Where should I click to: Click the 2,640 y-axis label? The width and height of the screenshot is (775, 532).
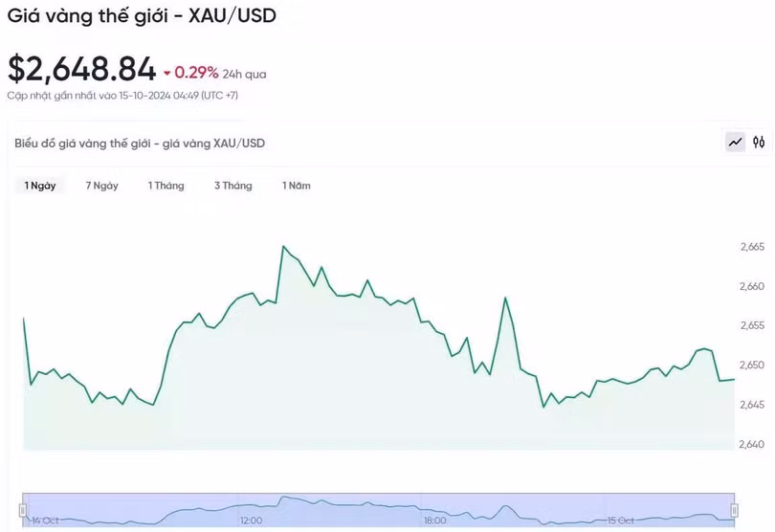pyautogui.click(x=752, y=444)
